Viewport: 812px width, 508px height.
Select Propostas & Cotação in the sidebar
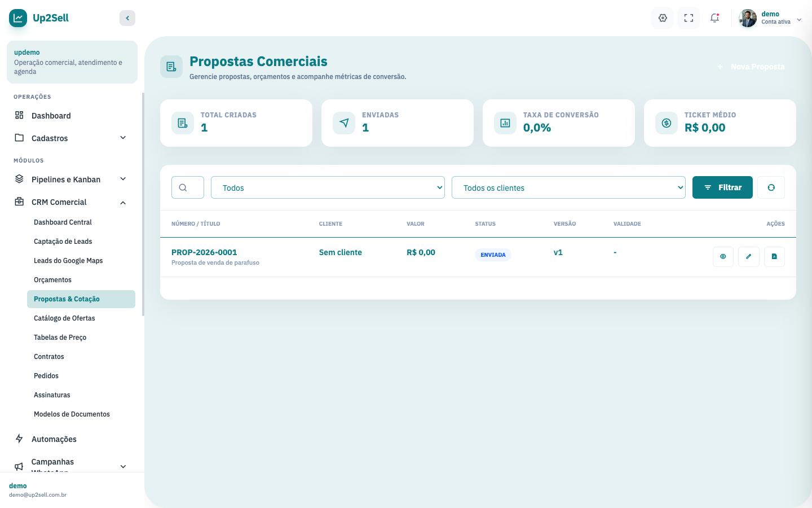point(81,299)
